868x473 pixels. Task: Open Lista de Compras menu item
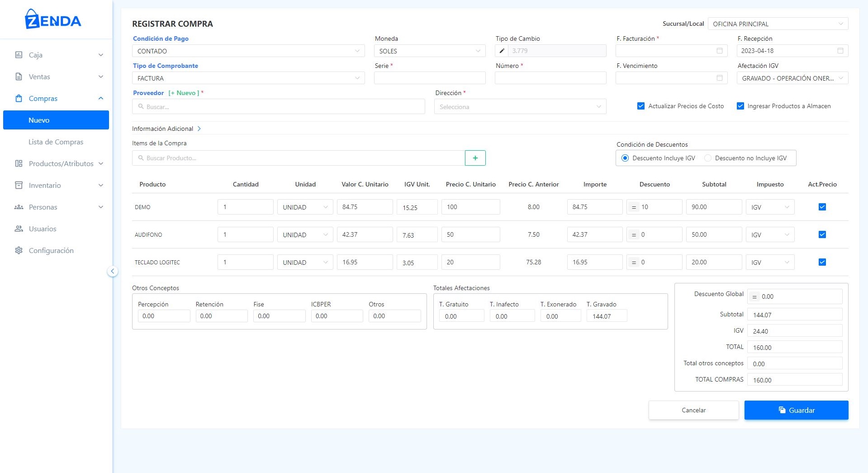point(56,142)
